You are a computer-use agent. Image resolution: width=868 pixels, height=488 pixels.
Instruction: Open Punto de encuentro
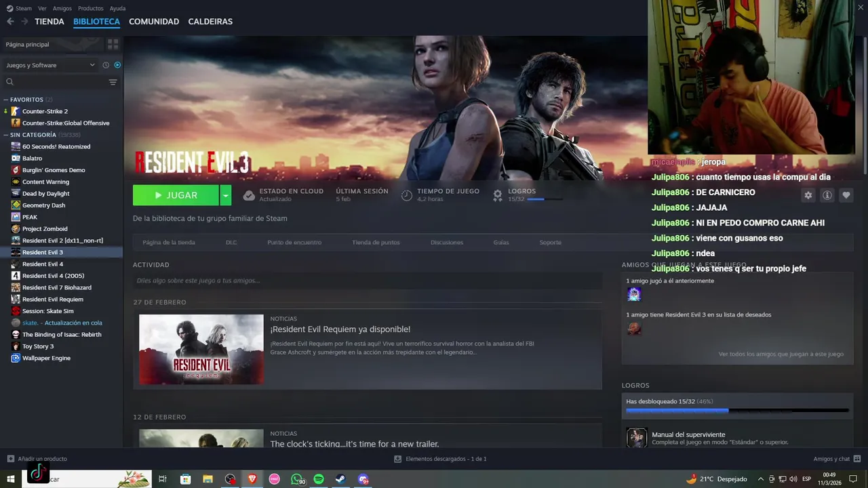point(294,243)
